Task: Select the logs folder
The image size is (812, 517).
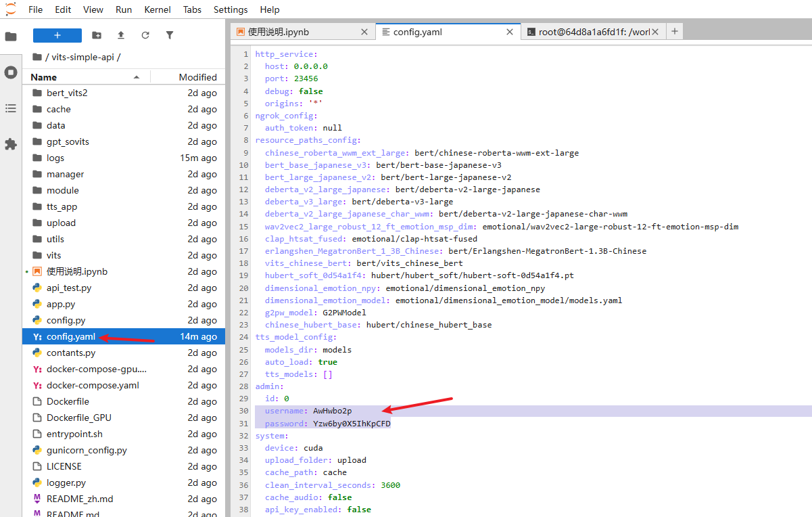Action: [x=124, y=158]
